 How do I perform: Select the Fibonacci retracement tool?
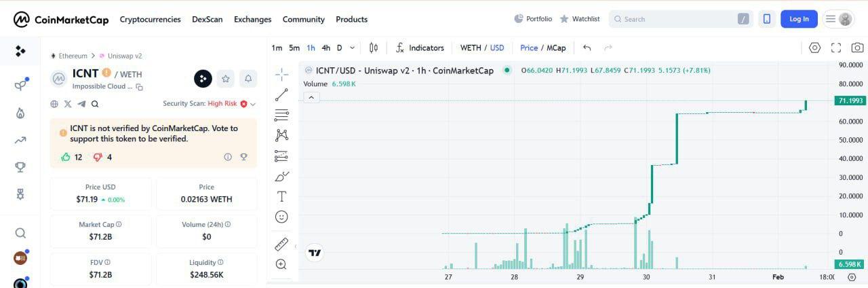pos(281,115)
